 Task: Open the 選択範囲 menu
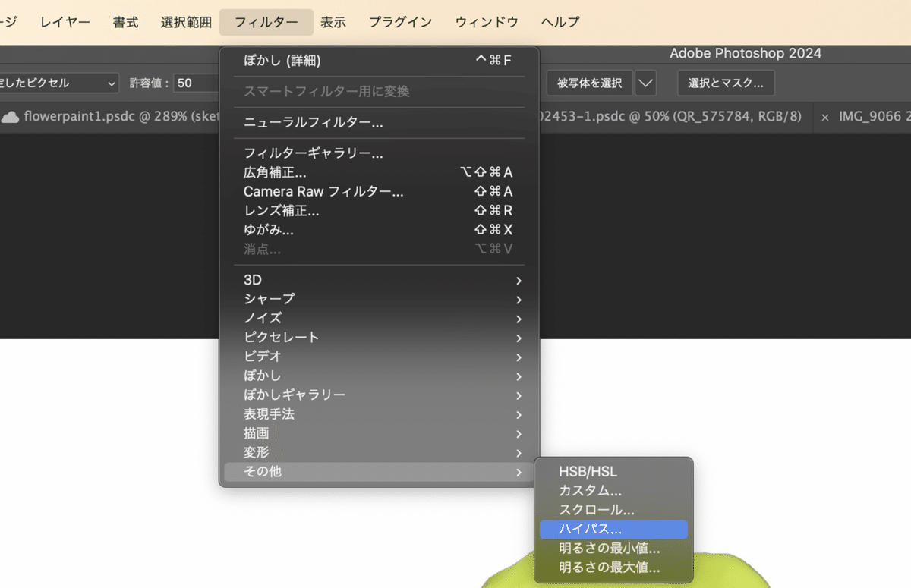click(x=186, y=22)
